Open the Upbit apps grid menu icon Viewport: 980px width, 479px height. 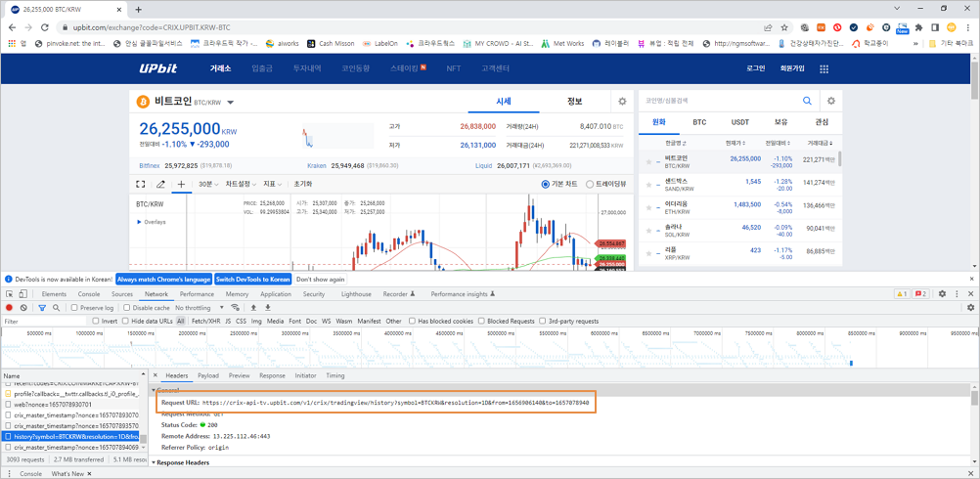[824, 69]
